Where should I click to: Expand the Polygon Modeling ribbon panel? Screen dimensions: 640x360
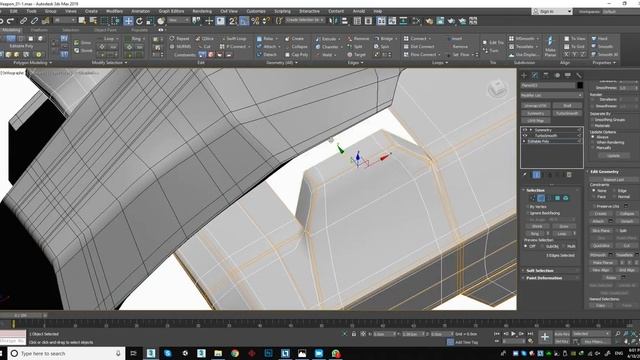pyautogui.click(x=32, y=63)
